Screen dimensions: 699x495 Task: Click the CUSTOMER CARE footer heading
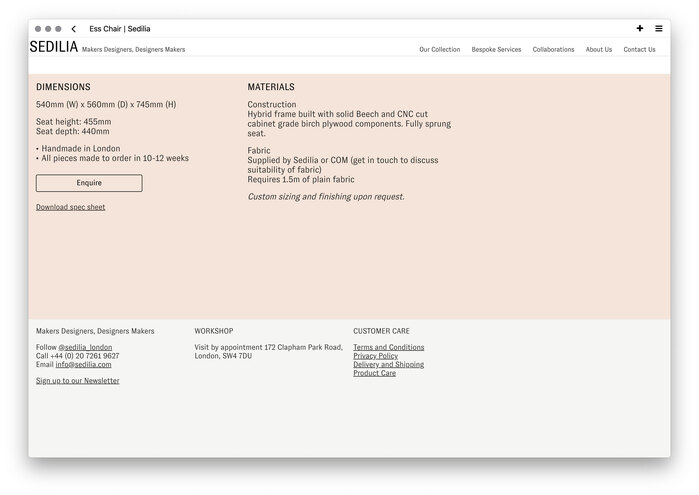tap(381, 331)
